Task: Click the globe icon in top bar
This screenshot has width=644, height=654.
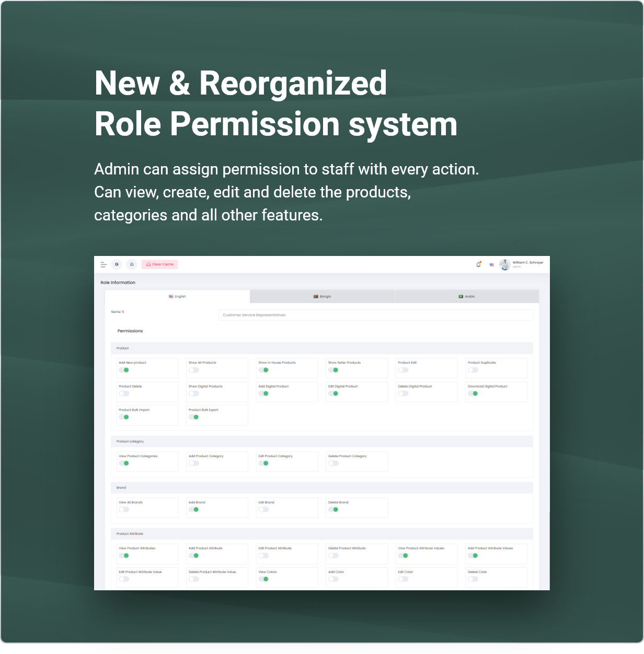Action: coord(117,264)
